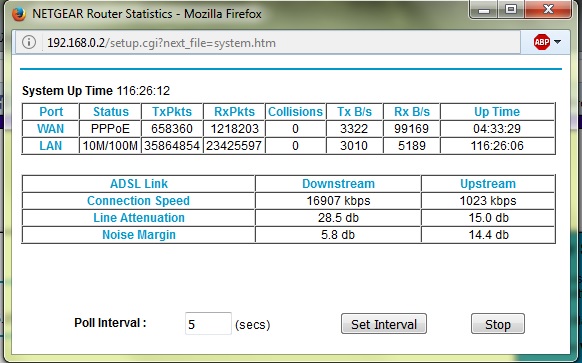
Task: Click the address bar URL field
Action: point(267,43)
